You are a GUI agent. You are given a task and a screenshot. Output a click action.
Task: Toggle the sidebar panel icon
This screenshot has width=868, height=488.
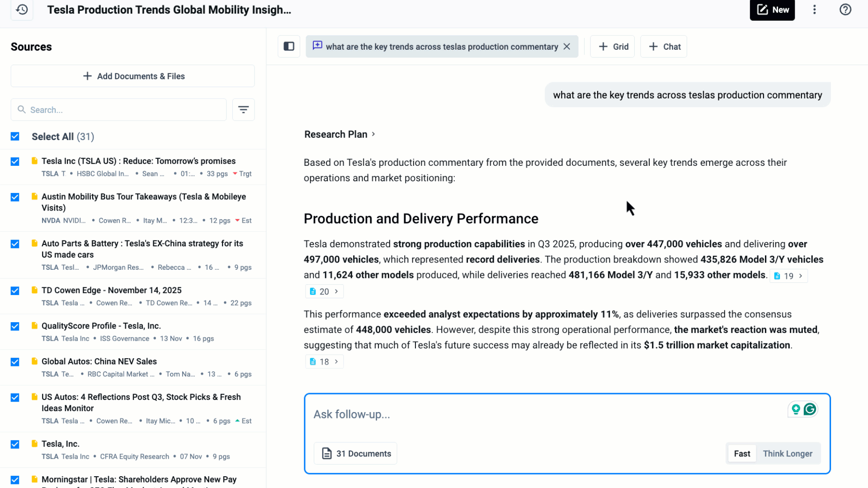[x=289, y=47]
